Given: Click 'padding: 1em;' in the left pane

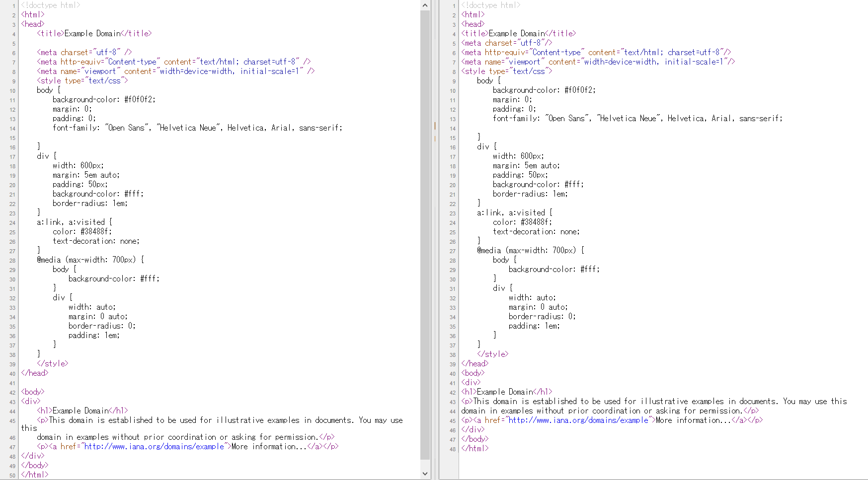Looking at the screenshot, I should click(94, 336).
